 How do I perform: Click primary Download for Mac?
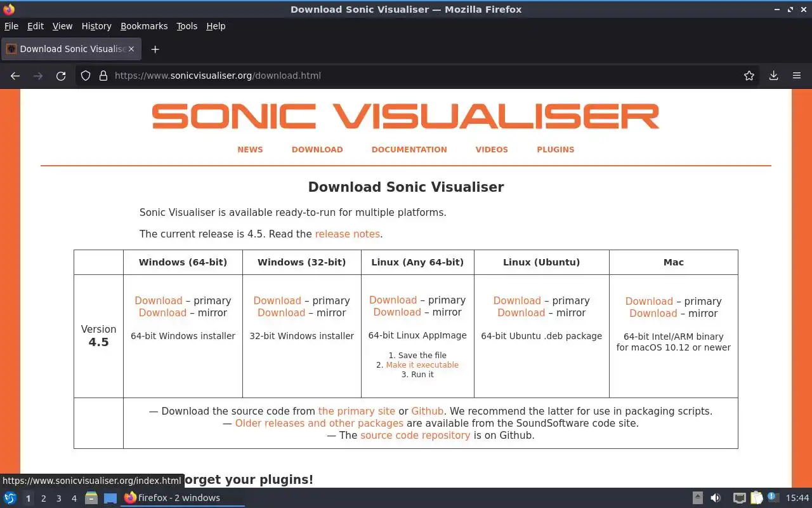coord(649,302)
